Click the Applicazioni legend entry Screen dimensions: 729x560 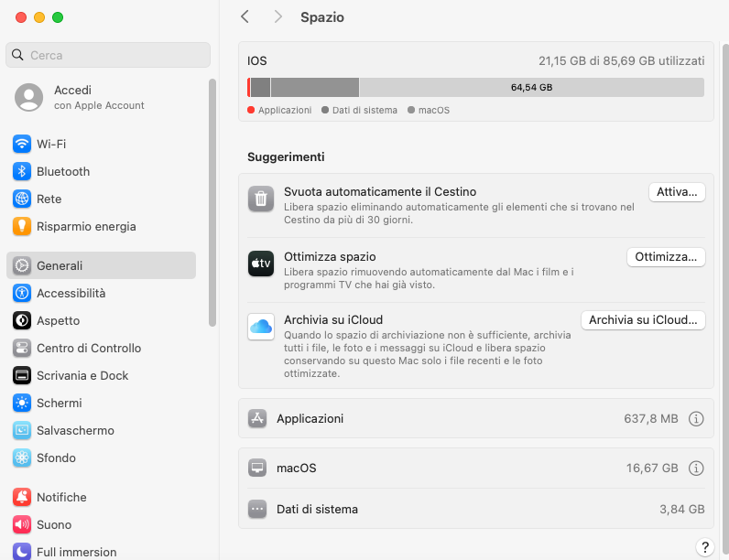pyautogui.click(x=279, y=110)
